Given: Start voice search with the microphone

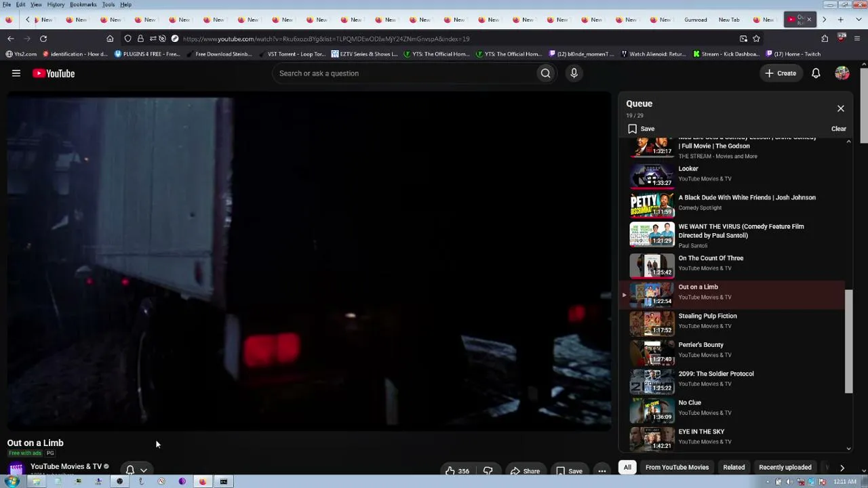Looking at the screenshot, I should (574, 73).
